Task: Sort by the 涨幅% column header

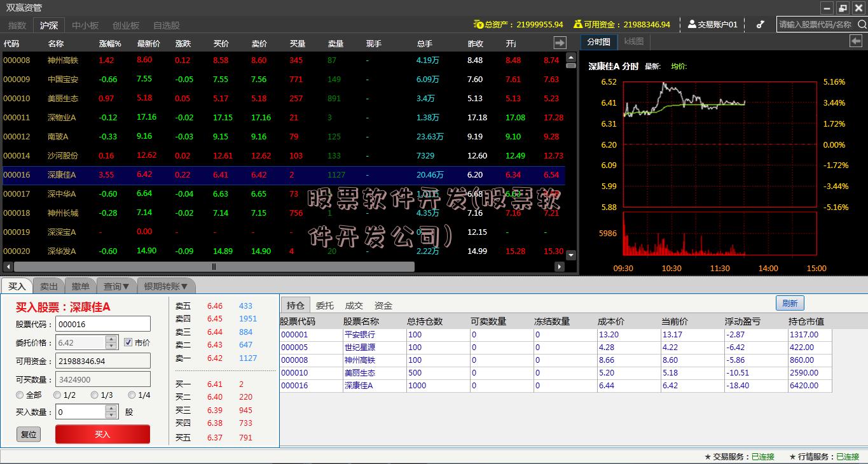Action: coord(110,44)
